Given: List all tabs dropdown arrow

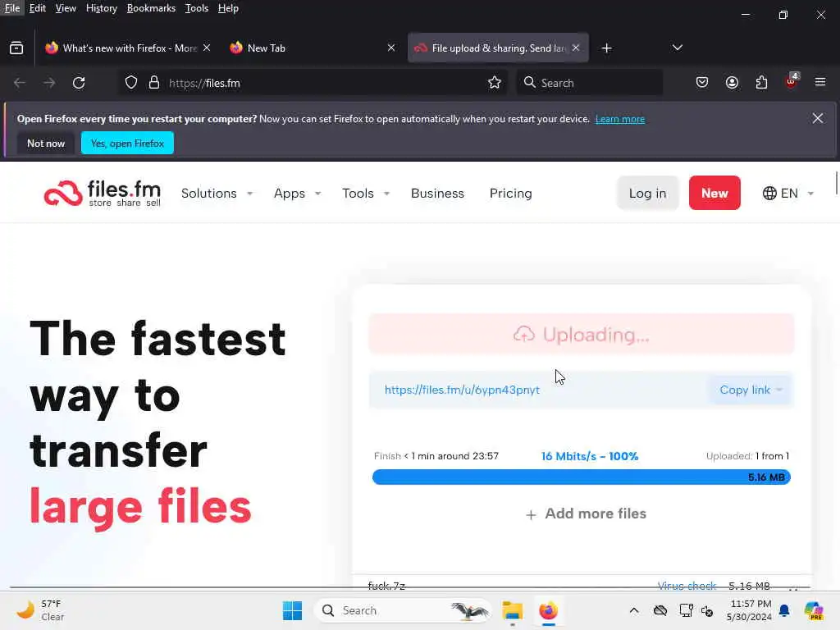Looking at the screenshot, I should point(677,48).
